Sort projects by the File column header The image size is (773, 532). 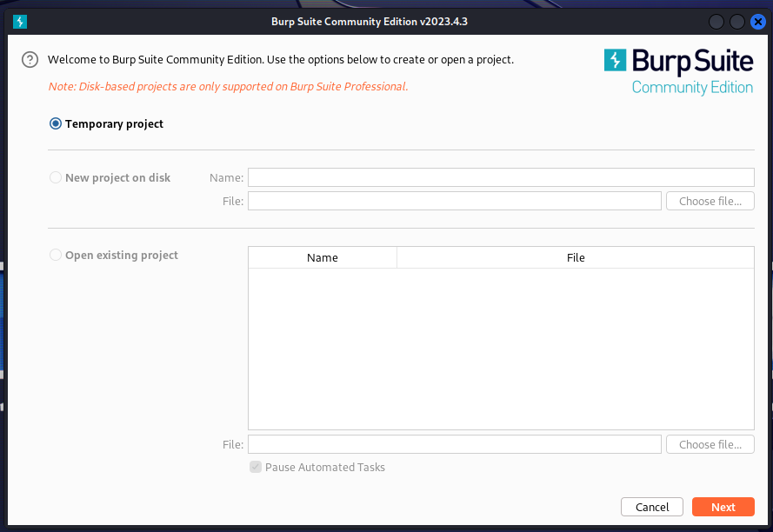coord(576,257)
